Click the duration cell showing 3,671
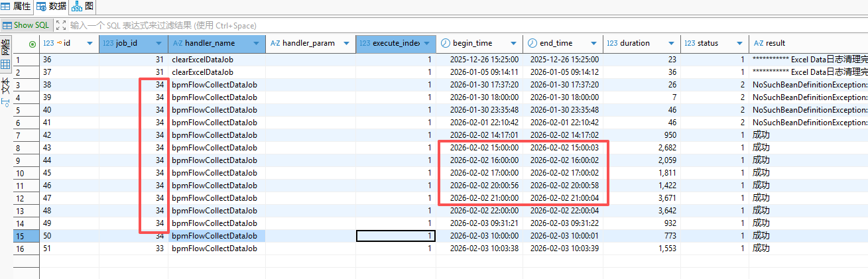 [x=641, y=198]
